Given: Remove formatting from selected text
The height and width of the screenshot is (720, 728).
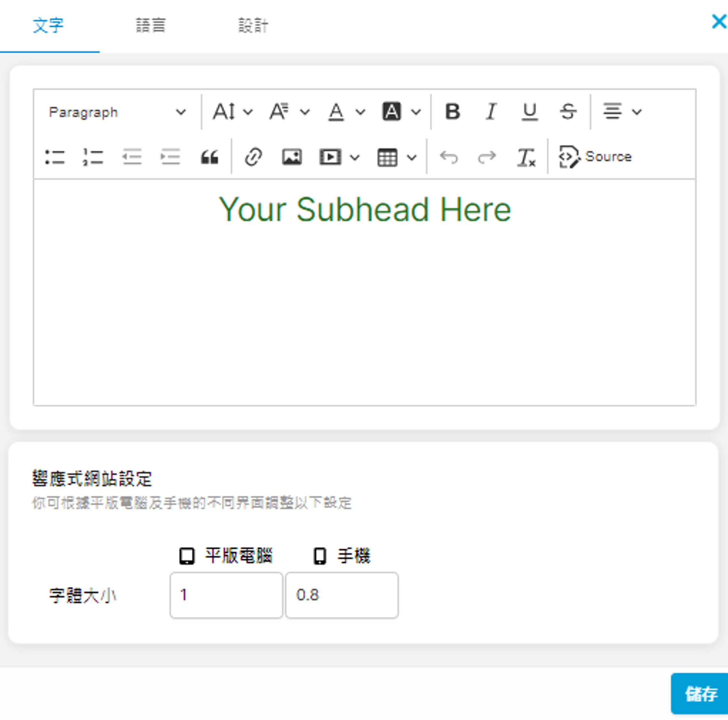Looking at the screenshot, I should [526, 157].
